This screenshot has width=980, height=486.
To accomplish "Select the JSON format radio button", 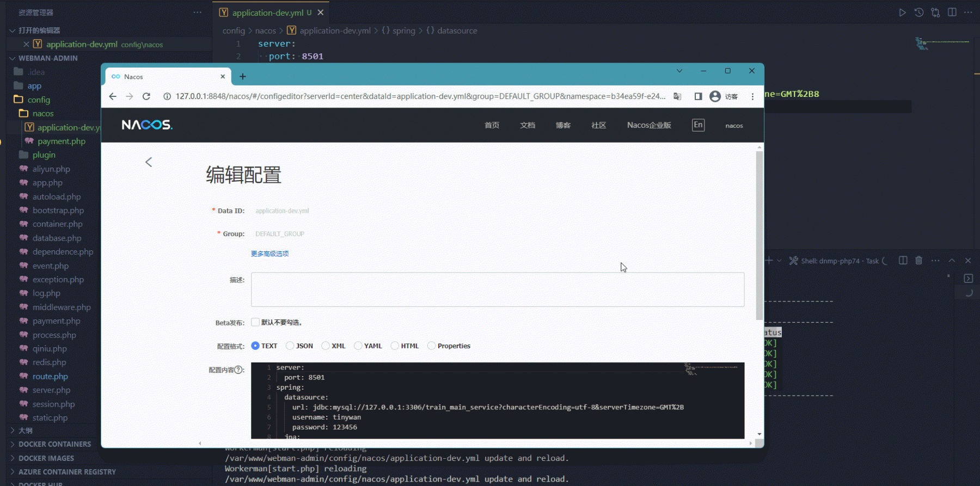I will (290, 346).
